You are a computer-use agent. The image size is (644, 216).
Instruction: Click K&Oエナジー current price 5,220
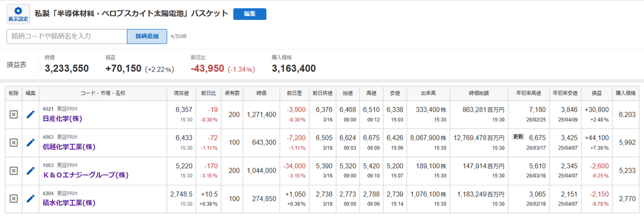tap(184, 165)
